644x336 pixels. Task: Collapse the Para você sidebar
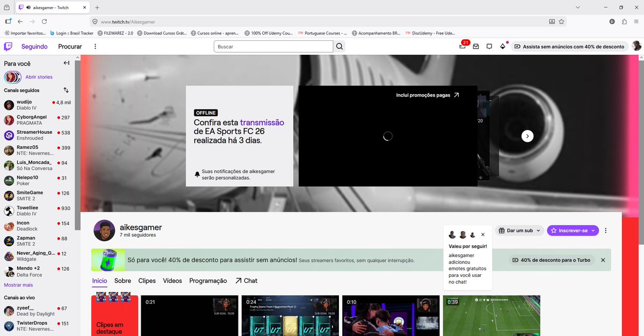66,63
